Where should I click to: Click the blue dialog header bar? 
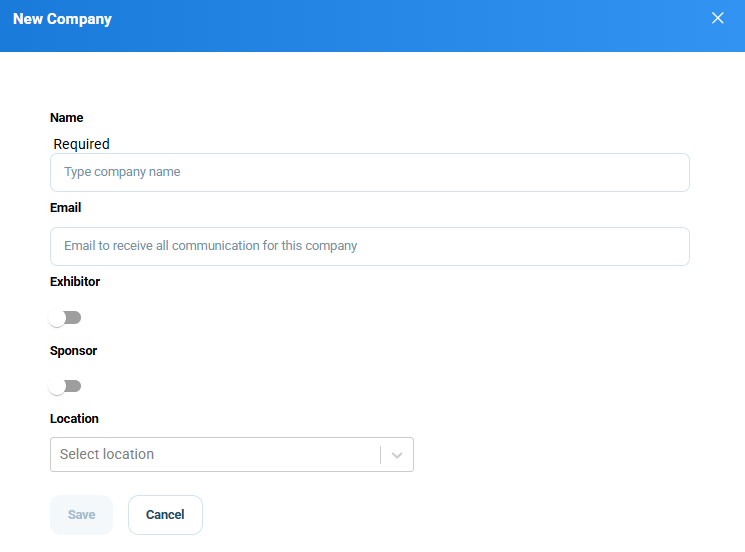[x=372, y=26]
